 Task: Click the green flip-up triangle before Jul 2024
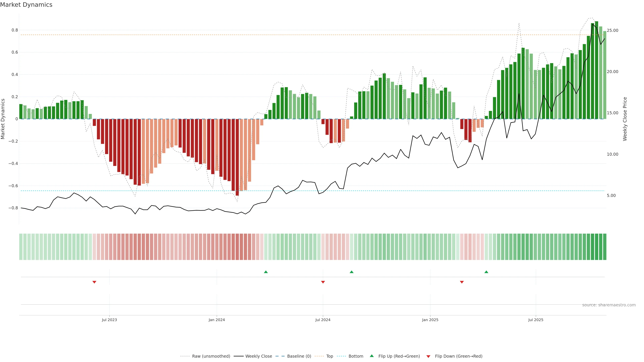[266, 272]
